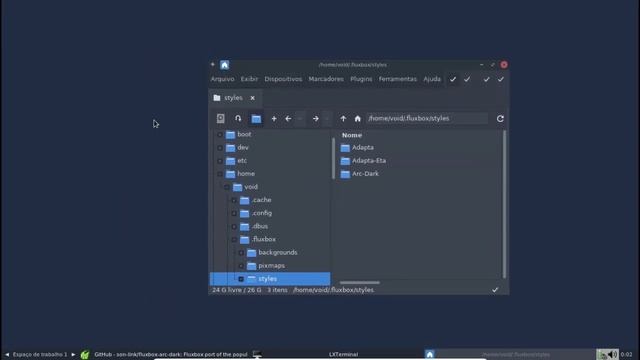Screen dimensions: 640x360
Task: Click the path bar /home/void/.fluxbox/styles
Action: tap(427, 118)
